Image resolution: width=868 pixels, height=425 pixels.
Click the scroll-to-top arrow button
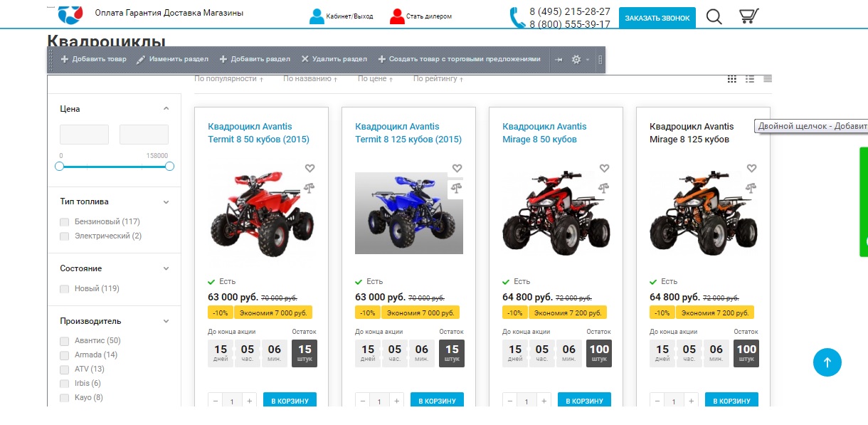click(x=827, y=362)
